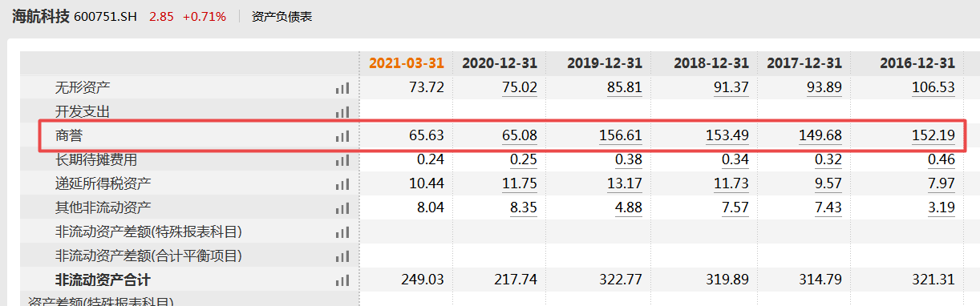Screen dimensions: 980x306
Task: Open 商誉 value 153.49 link
Action: pos(727,135)
